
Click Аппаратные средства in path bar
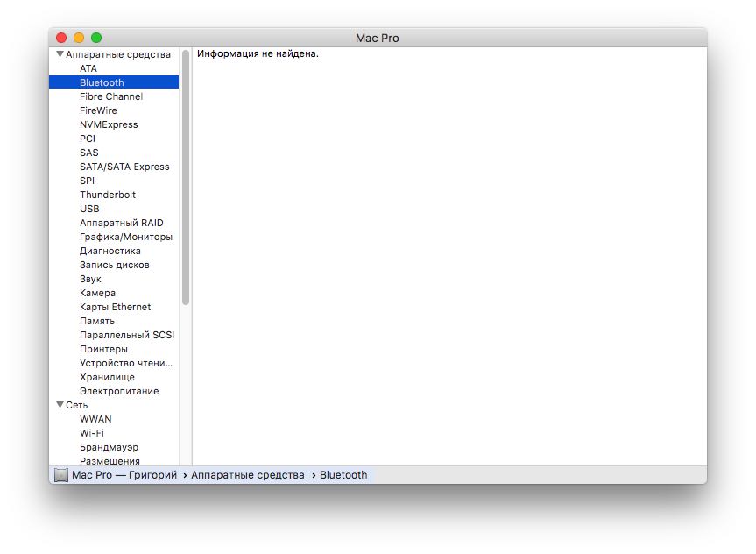click(248, 475)
